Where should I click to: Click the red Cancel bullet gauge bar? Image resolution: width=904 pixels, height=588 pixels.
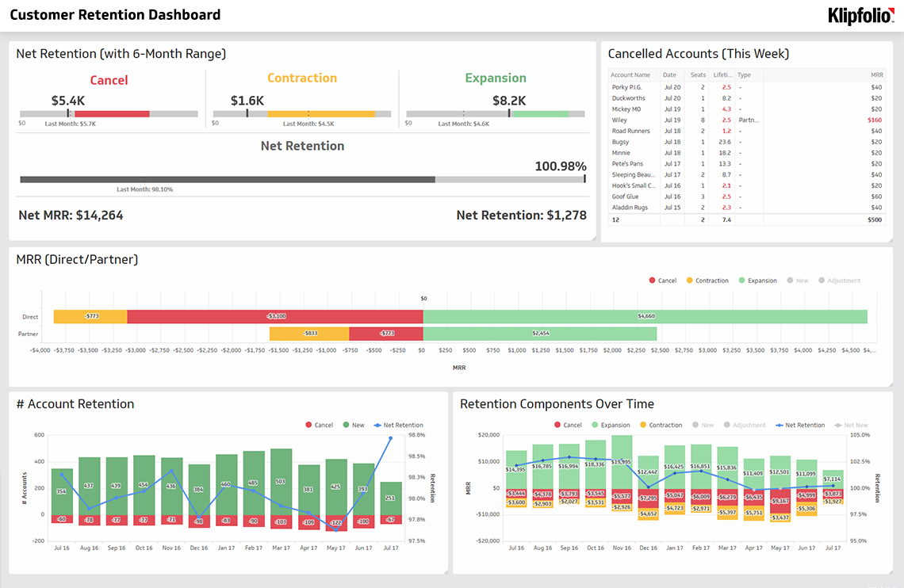click(x=112, y=114)
